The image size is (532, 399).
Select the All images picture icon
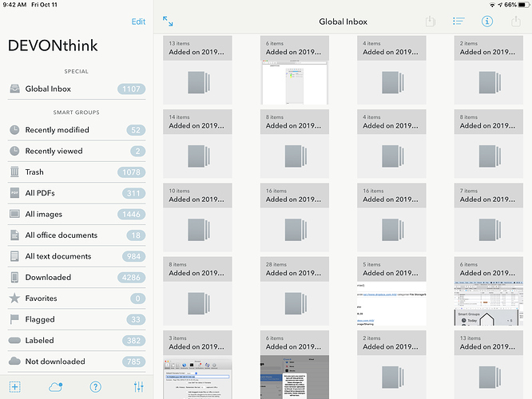click(x=14, y=214)
